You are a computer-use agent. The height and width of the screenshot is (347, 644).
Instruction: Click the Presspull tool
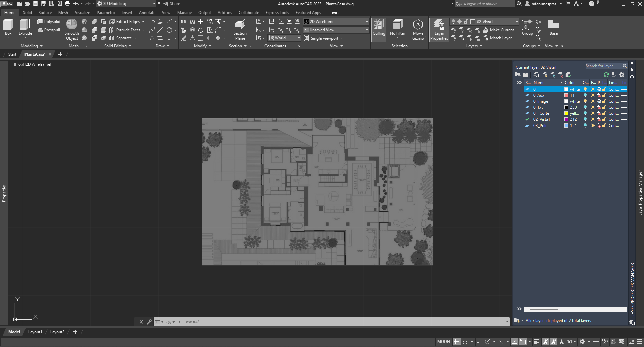tap(49, 30)
